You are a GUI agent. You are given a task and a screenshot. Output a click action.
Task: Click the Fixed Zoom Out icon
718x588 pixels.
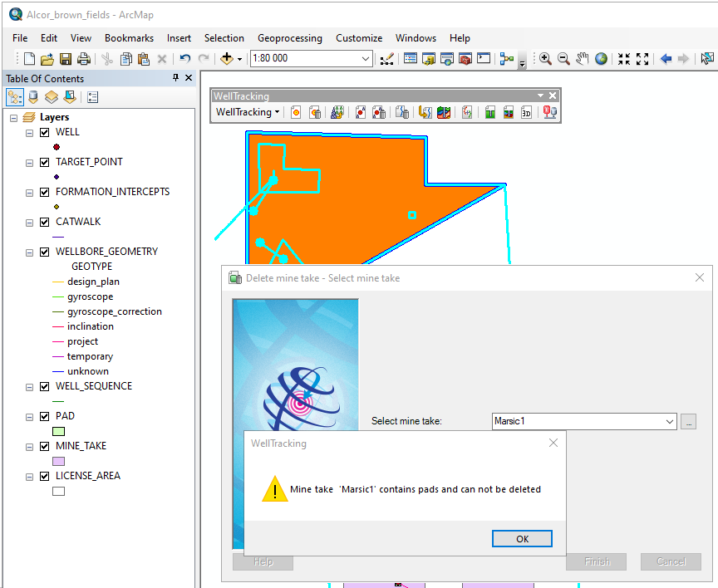pos(642,59)
